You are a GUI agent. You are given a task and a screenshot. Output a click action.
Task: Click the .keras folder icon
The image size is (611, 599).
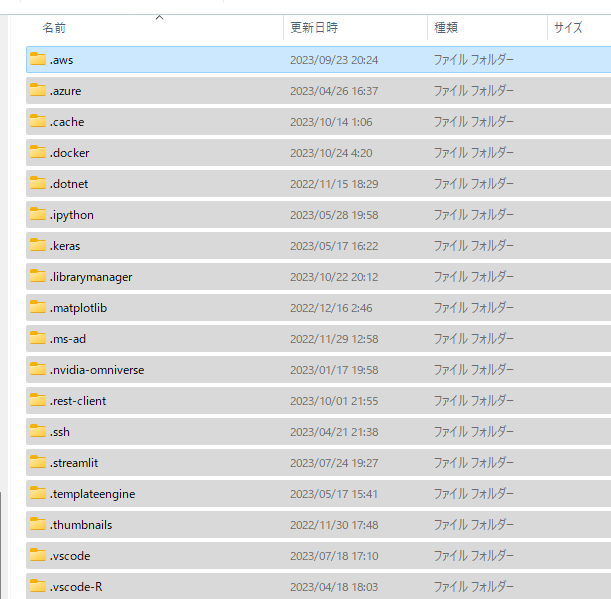tap(38, 245)
